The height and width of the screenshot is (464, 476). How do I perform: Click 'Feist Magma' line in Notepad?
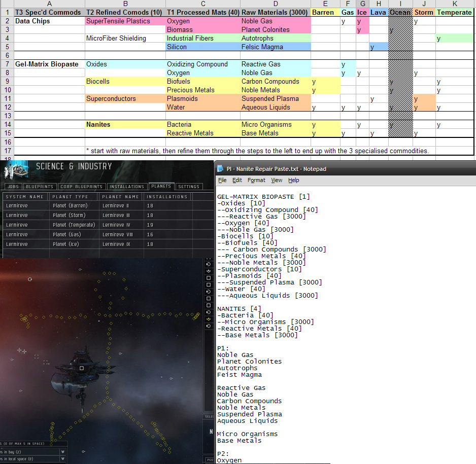pos(239,375)
